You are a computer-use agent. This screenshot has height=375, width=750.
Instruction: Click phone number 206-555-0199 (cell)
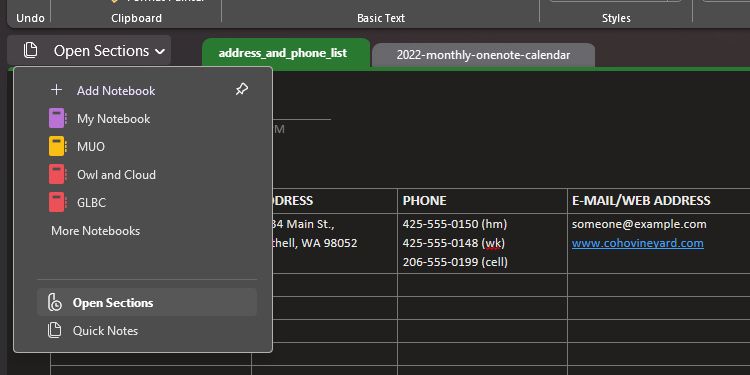[x=455, y=262]
